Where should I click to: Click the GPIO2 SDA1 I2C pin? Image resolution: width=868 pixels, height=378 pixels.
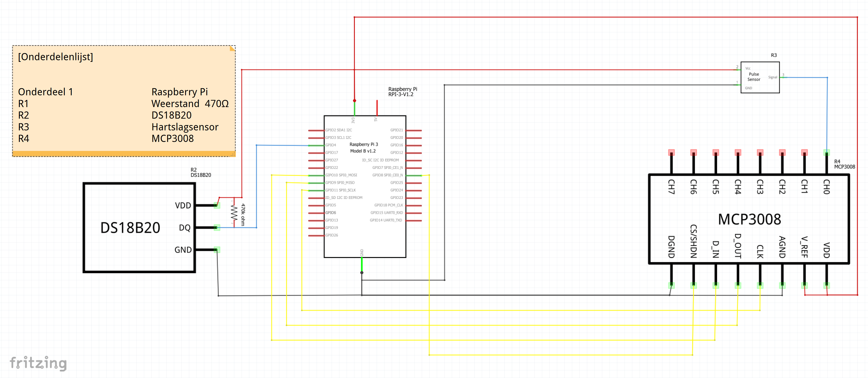tap(316, 130)
